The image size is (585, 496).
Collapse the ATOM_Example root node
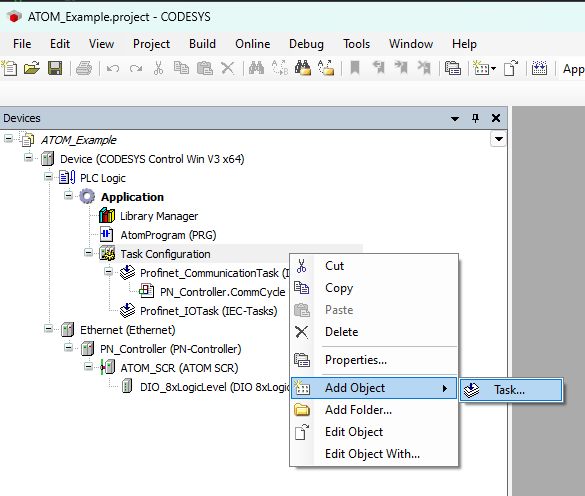[8, 139]
